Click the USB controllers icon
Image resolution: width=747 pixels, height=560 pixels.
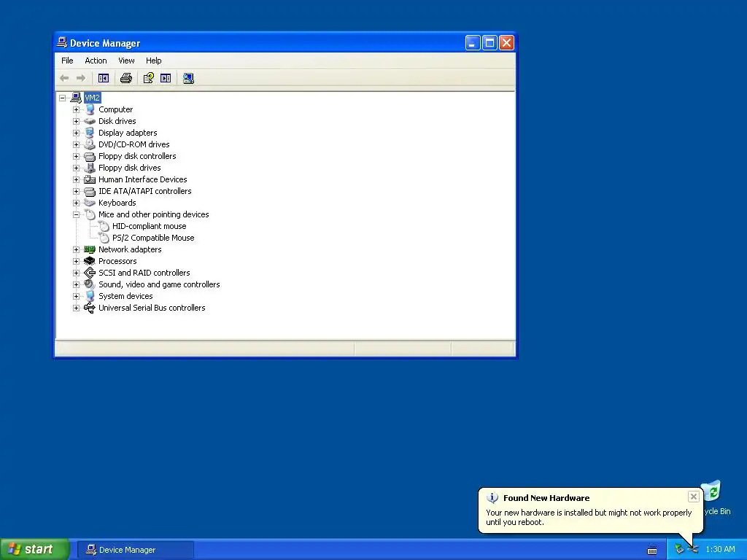(90, 308)
